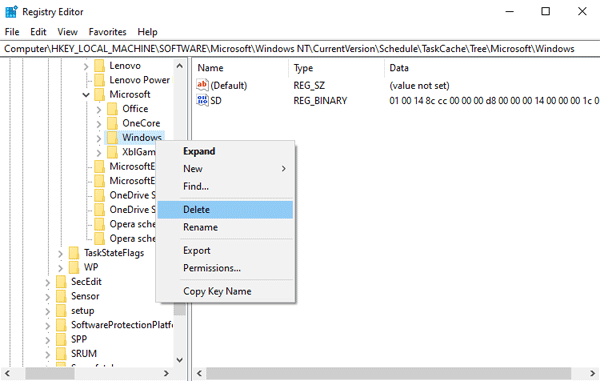Image resolution: width=600 pixels, height=381 pixels.
Task: Expand the Lenovo key
Action: [86, 67]
